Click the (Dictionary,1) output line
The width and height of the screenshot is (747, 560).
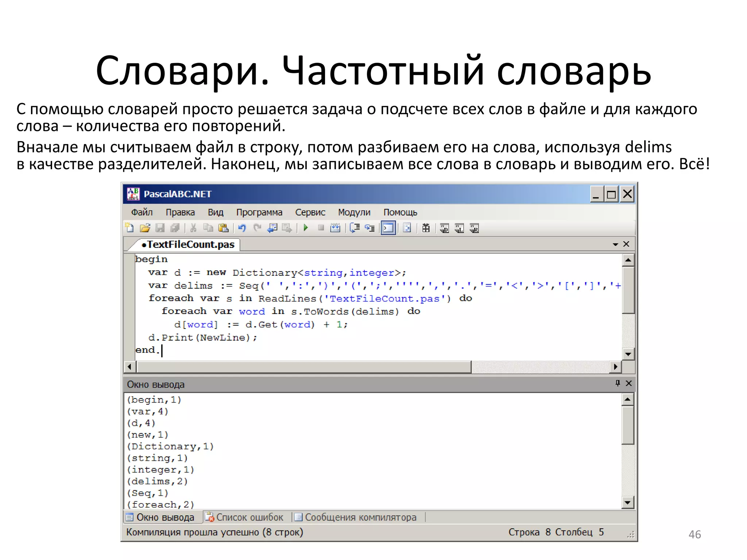tap(170, 447)
